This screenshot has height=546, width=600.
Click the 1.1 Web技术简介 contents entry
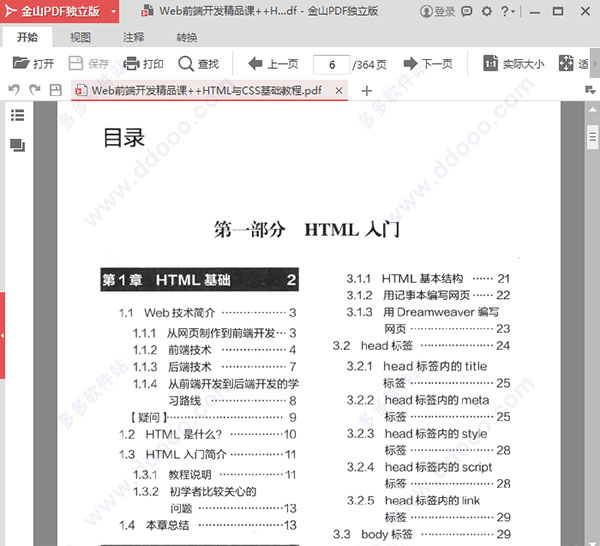207,313
